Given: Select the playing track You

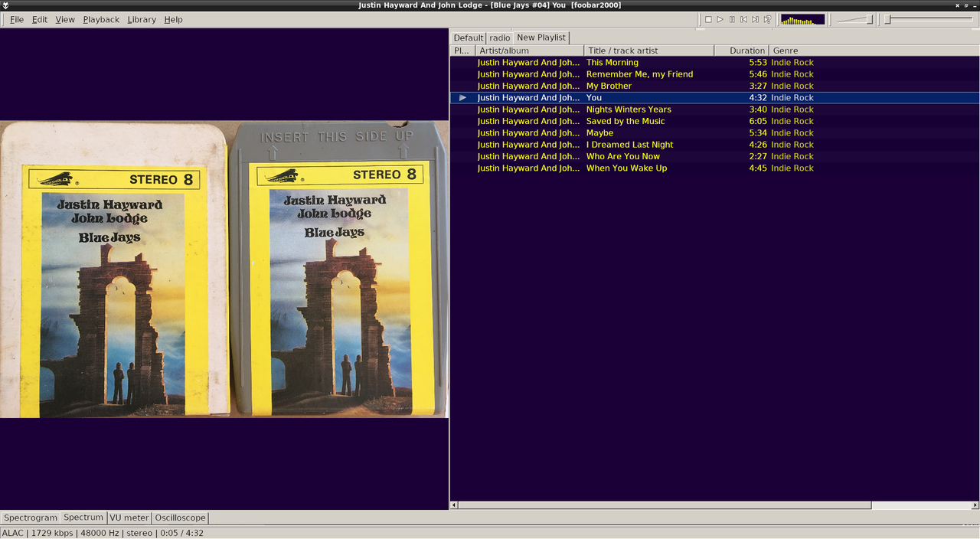Looking at the screenshot, I should 714,97.
